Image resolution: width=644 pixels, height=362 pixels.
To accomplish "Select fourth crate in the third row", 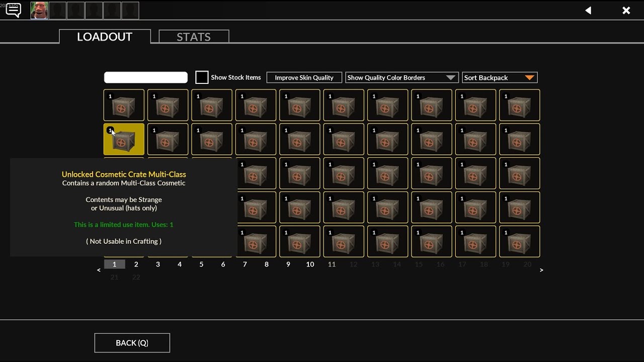I will 256,173.
